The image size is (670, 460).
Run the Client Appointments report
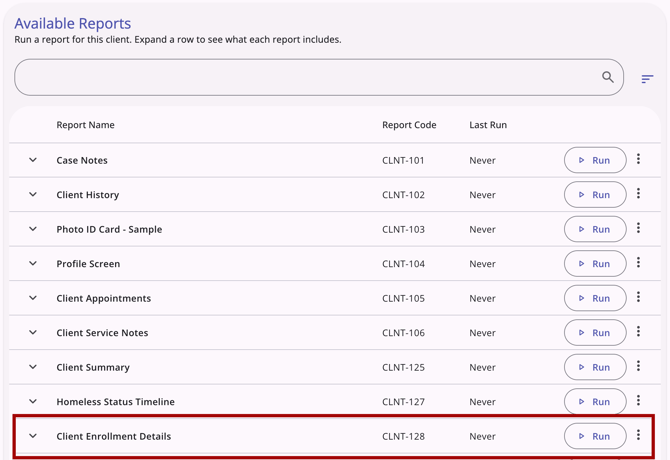(595, 298)
